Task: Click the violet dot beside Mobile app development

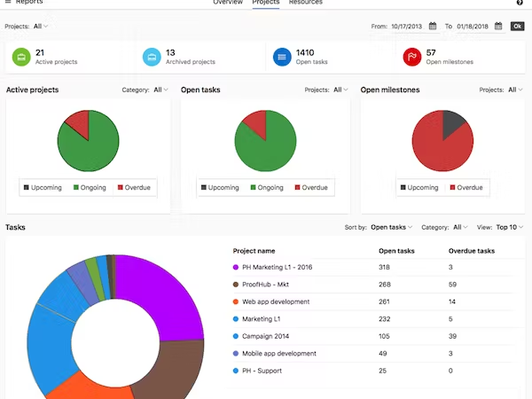Action: pyautogui.click(x=236, y=354)
